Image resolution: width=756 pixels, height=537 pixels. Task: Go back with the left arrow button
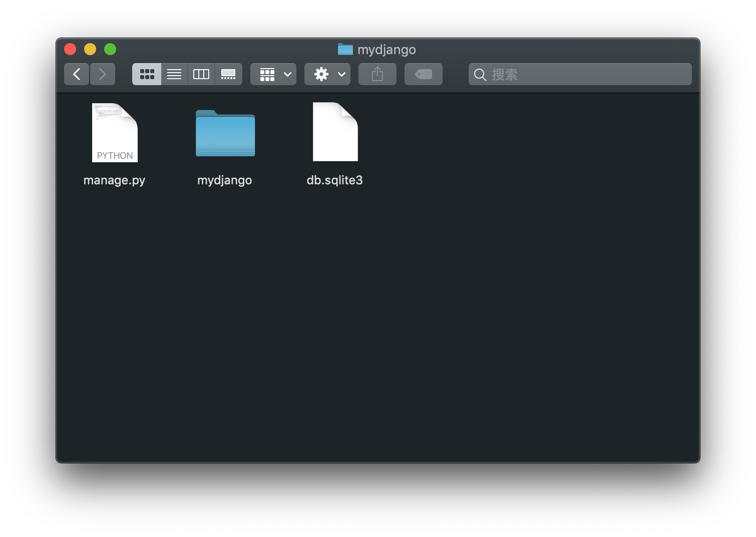click(77, 74)
